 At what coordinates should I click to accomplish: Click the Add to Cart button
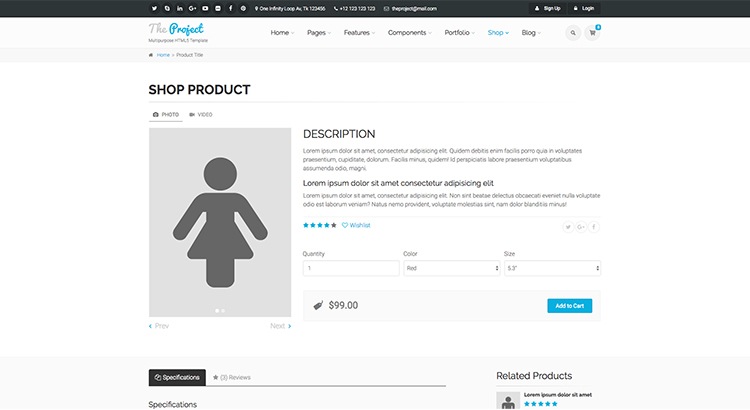coord(571,306)
